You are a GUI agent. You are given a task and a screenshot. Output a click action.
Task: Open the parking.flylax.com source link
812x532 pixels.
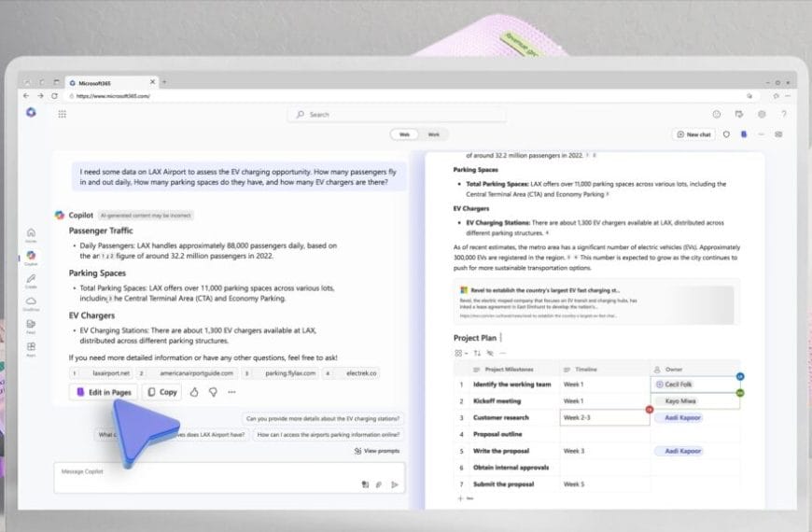point(281,373)
